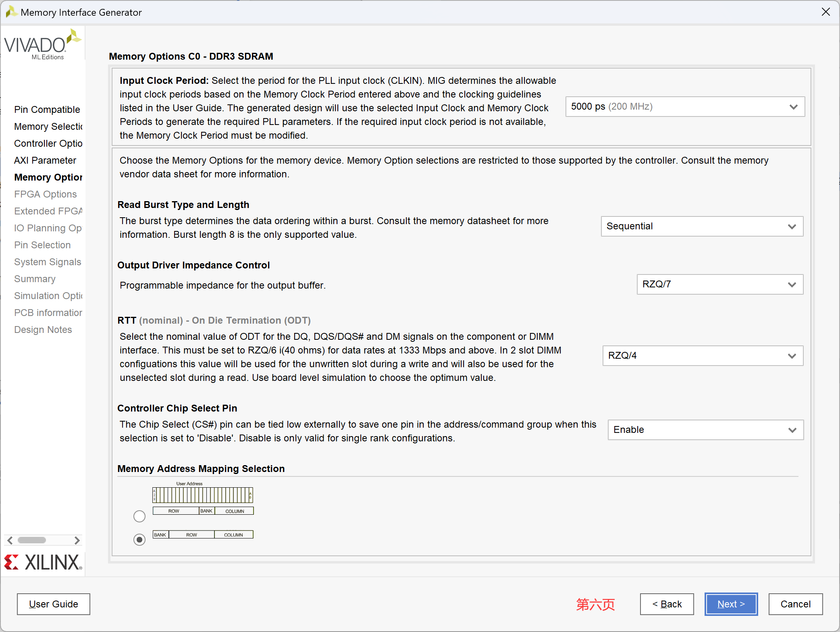This screenshot has height=632, width=840.
Task: Go to Pin Compatible step in sidebar
Action: tap(47, 110)
